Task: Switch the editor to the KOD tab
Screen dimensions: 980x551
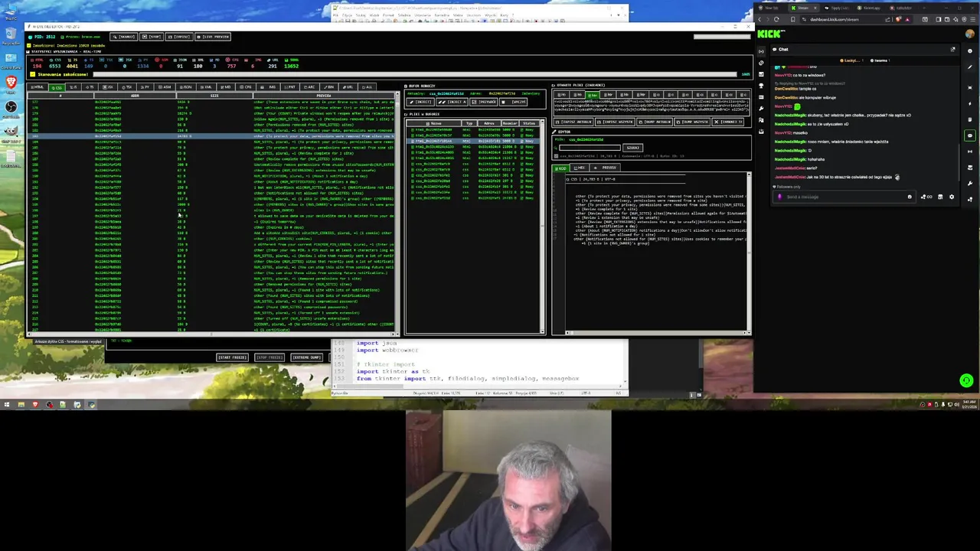Action: pos(561,168)
